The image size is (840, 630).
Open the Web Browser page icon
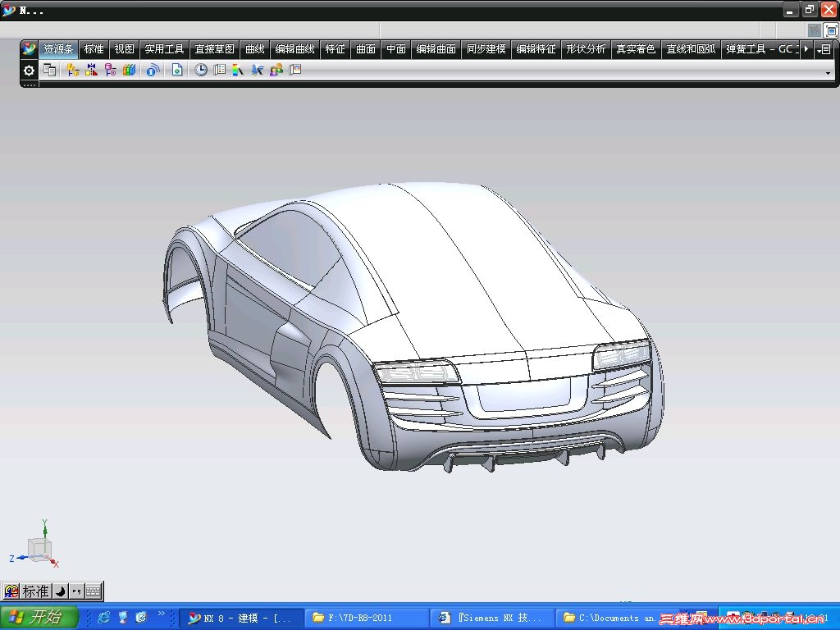pyautogui.click(x=177, y=70)
